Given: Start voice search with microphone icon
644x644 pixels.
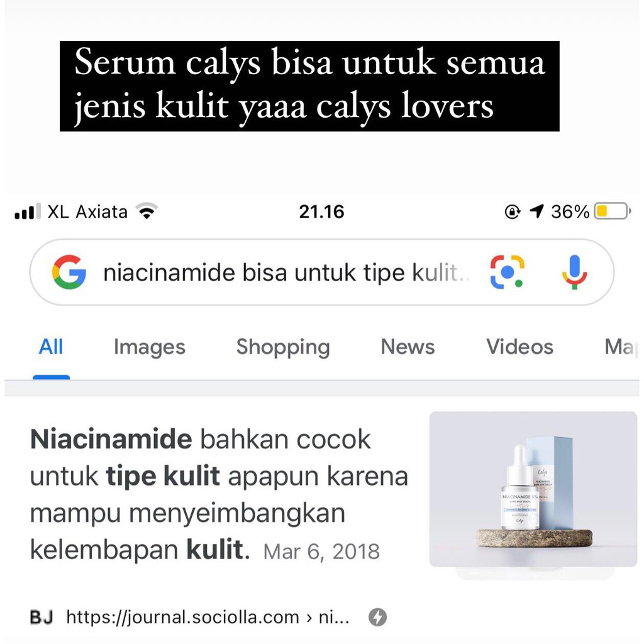Looking at the screenshot, I should pyautogui.click(x=574, y=272).
